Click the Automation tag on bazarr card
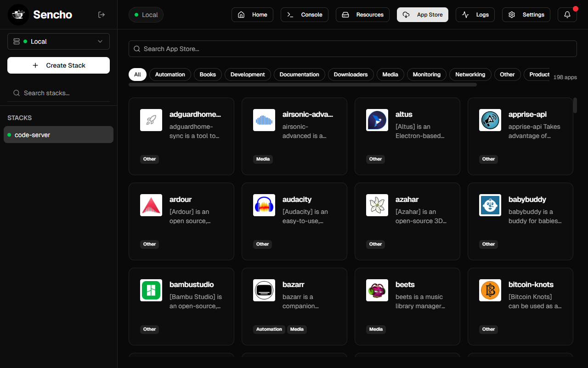The image size is (588, 368). (x=269, y=329)
